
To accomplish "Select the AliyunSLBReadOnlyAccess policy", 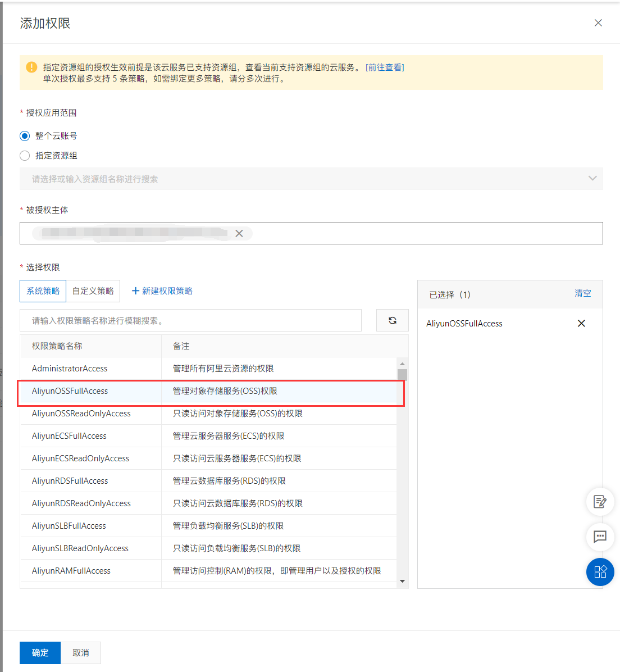I will 208,548.
